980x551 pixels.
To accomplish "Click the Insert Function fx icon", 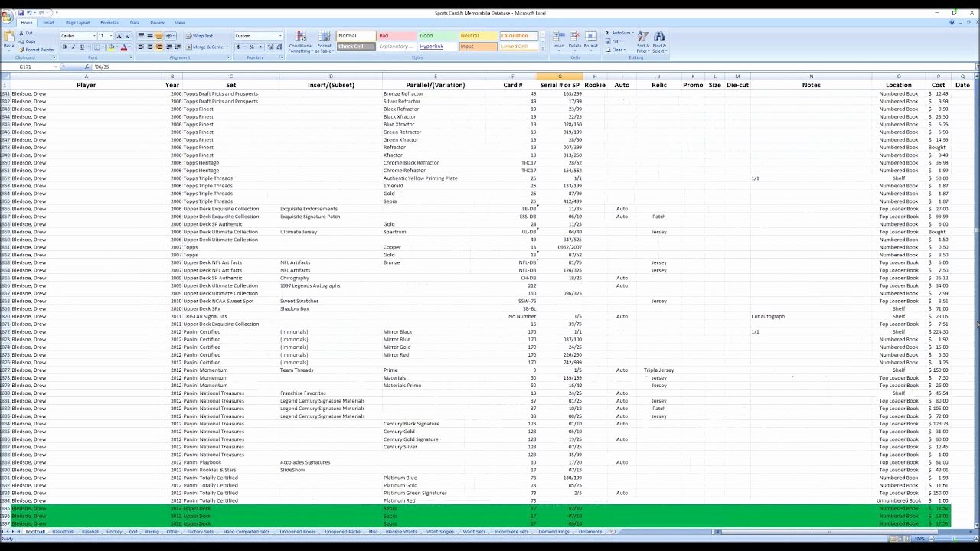I will pyautogui.click(x=87, y=67).
